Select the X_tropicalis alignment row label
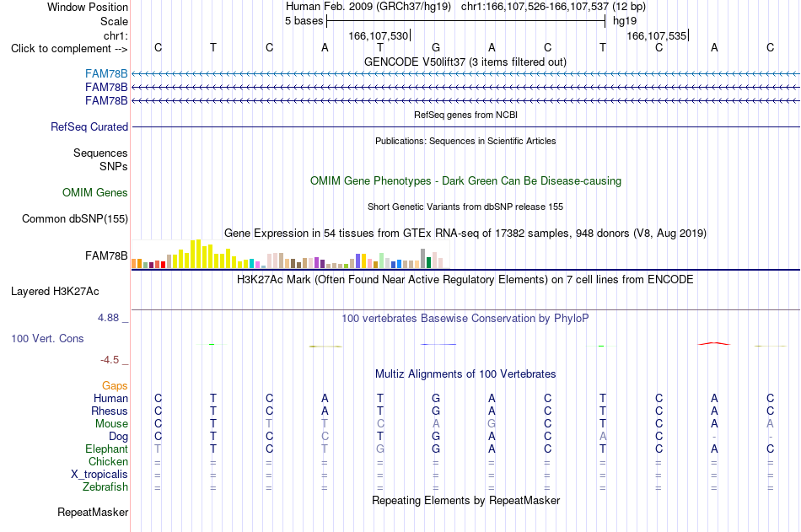801x532 pixels. click(x=99, y=475)
